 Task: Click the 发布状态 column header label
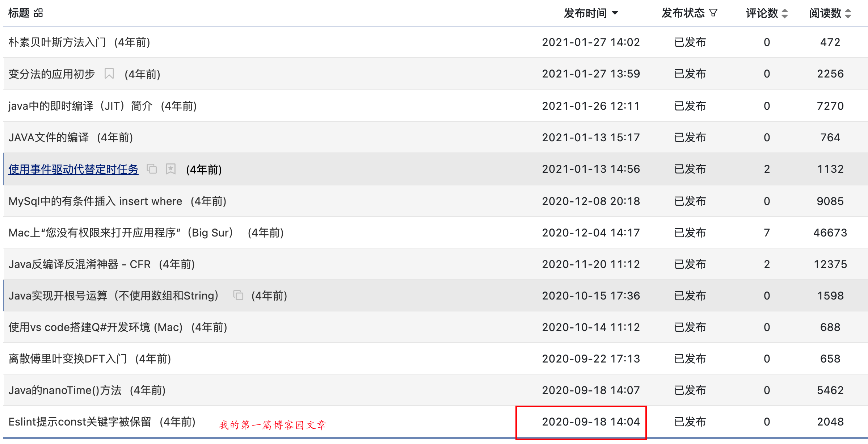tap(683, 13)
